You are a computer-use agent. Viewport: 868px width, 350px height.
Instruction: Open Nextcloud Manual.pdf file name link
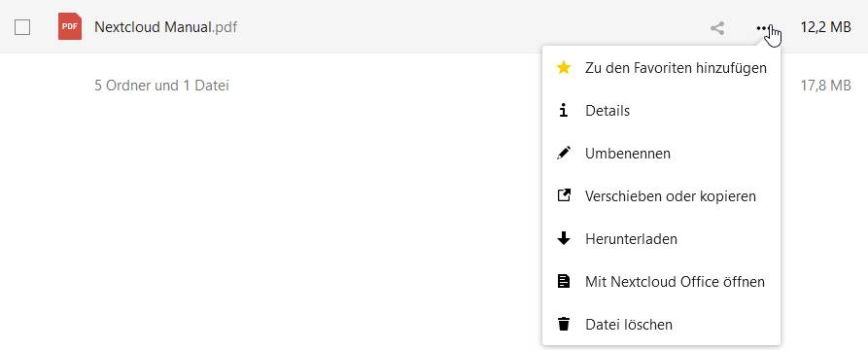tap(165, 26)
